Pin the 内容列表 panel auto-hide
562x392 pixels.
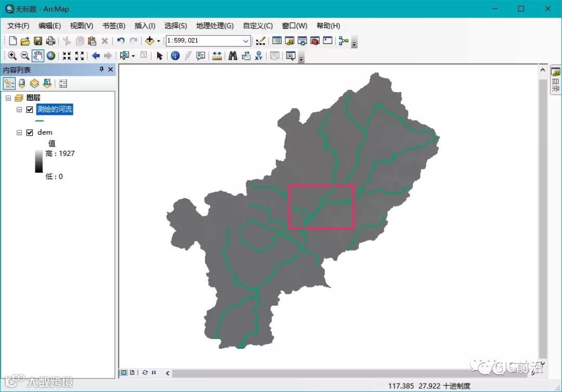coord(101,70)
